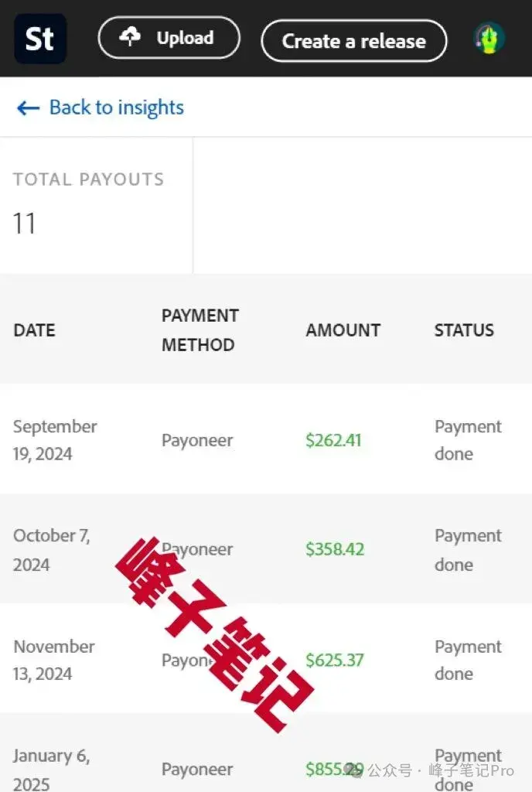Select the September 19, 2024 payout date
Image resolution: width=532 pixels, height=792 pixels.
click(x=55, y=440)
